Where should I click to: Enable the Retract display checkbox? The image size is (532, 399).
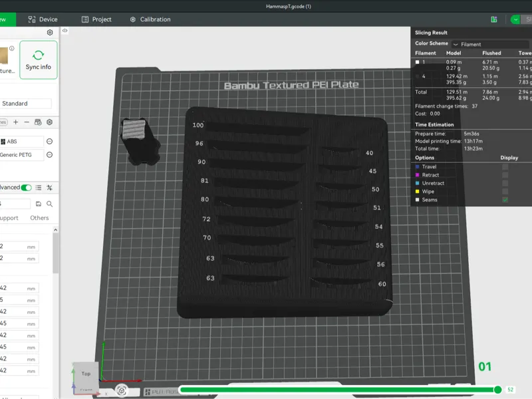[505, 175]
